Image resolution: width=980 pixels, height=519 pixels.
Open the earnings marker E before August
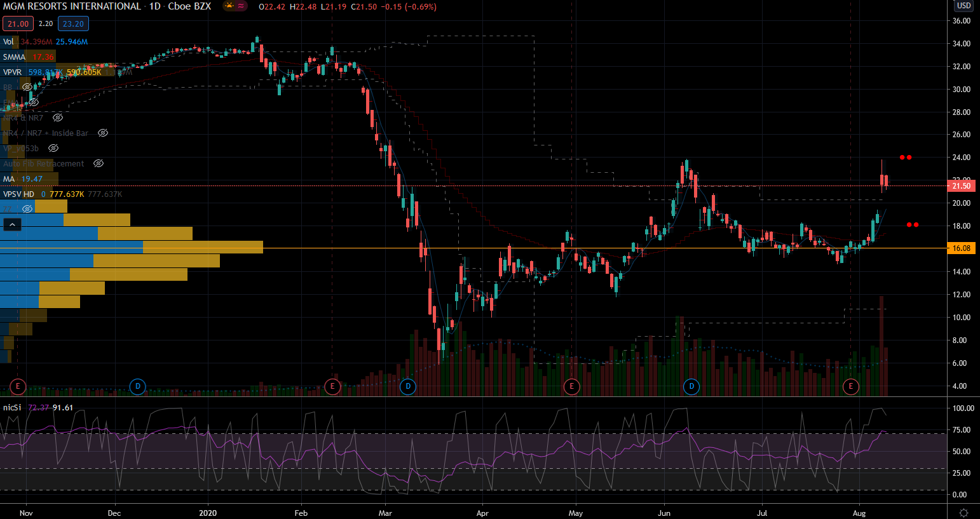tap(850, 386)
